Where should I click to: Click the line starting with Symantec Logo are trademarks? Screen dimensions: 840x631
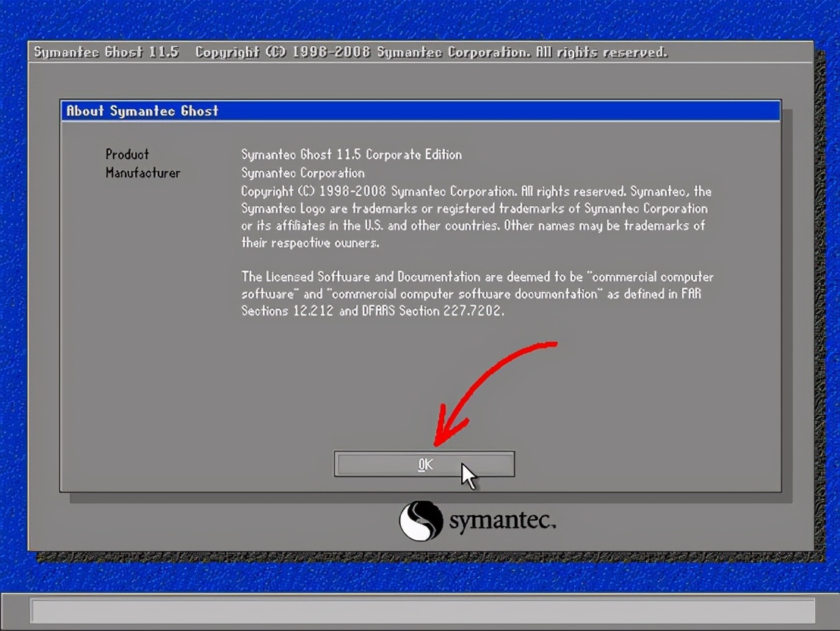[474, 208]
